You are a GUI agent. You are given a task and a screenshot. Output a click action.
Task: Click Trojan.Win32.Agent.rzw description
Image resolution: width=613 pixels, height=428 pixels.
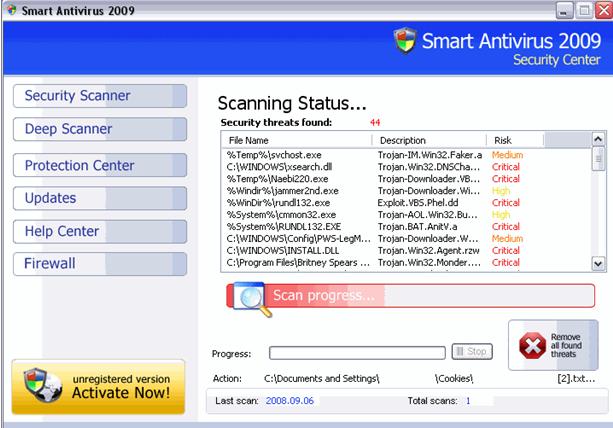428,251
